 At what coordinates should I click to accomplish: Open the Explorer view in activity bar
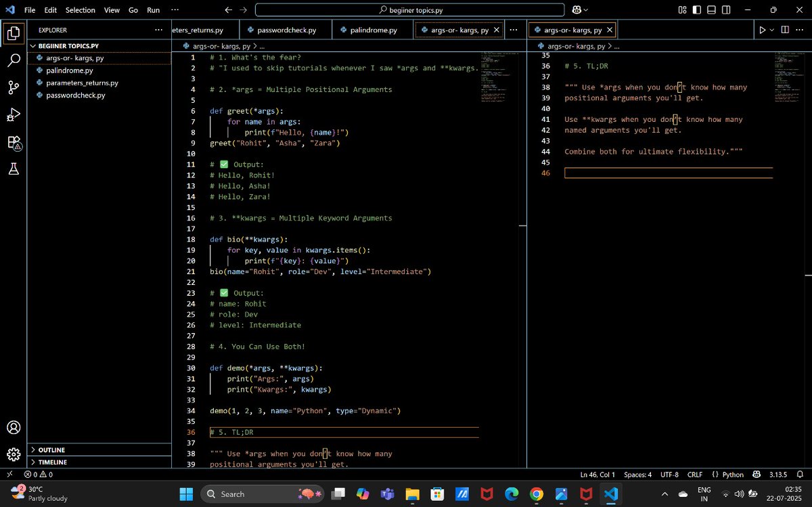pyautogui.click(x=14, y=32)
